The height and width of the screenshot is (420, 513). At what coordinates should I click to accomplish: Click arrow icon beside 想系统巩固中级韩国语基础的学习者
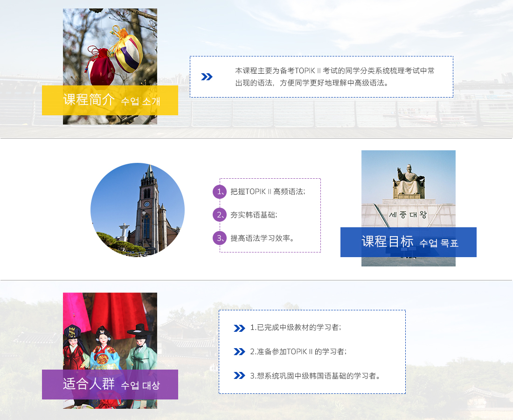point(239,376)
